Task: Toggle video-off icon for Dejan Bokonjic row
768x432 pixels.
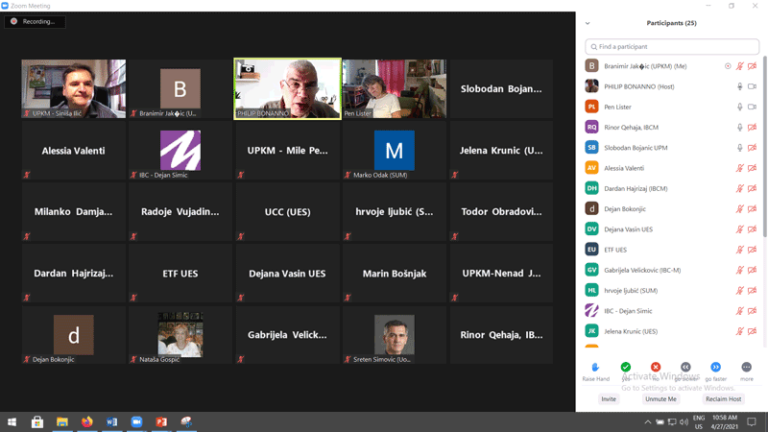Action: coord(752,209)
